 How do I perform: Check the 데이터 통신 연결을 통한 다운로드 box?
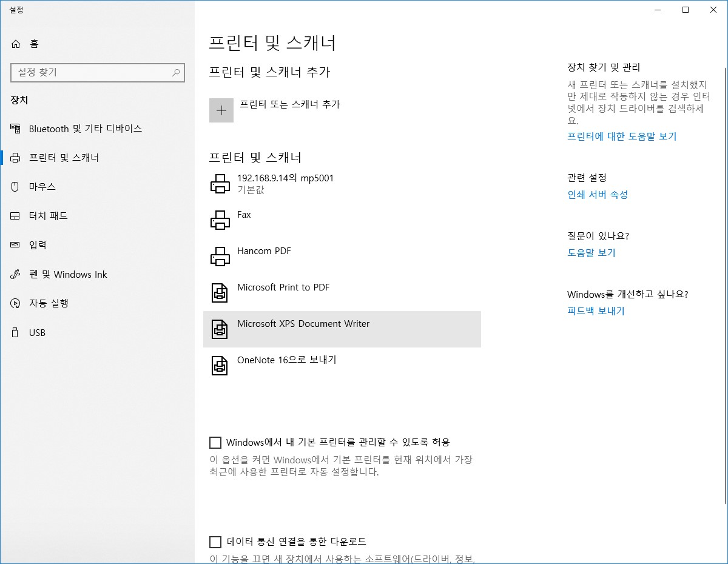coord(215,542)
